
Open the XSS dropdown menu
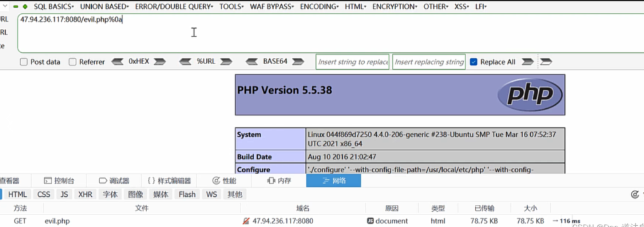[x=462, y=6]
